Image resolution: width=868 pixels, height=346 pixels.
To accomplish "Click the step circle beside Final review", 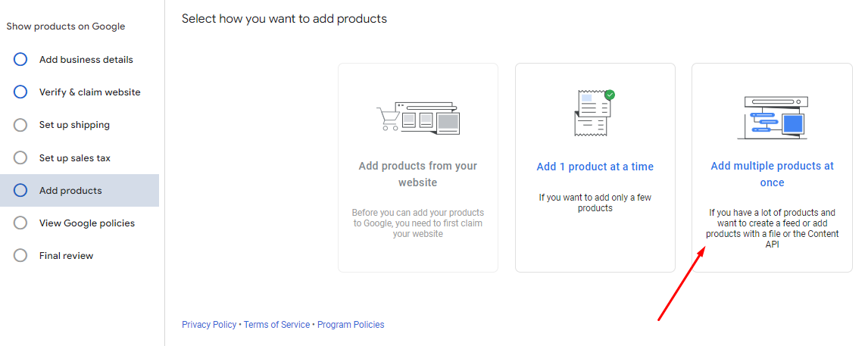I will click(x=20, y=256).
